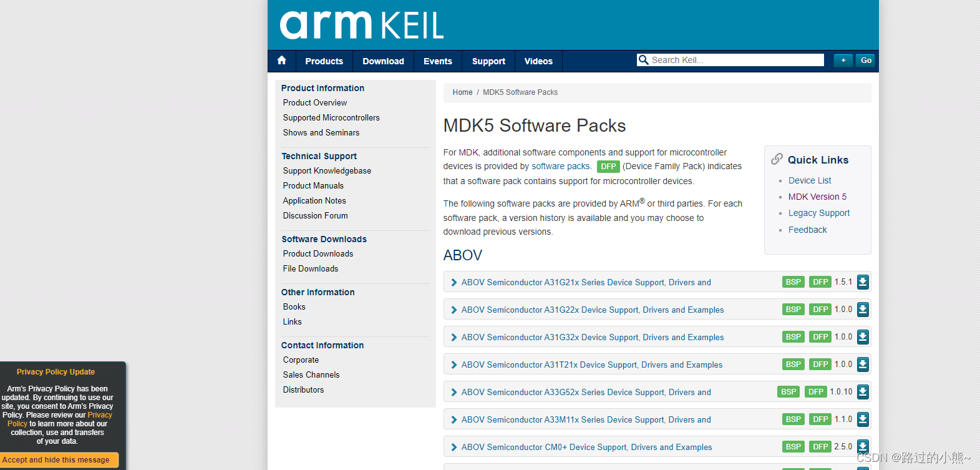The height and width of the screenshot is (470, 980).
Task: Click the DFP badge in intro paragraph
Action: 608,167
